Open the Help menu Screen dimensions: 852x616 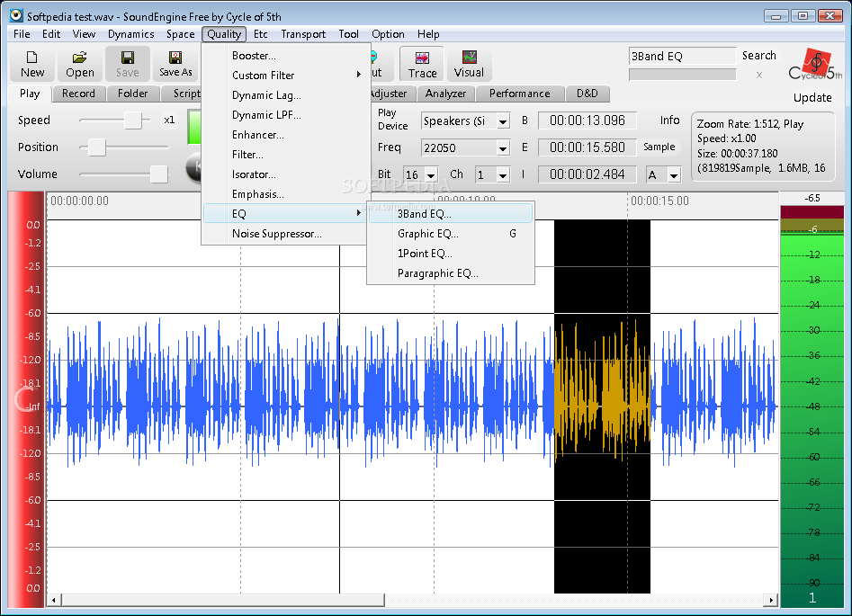428,34
